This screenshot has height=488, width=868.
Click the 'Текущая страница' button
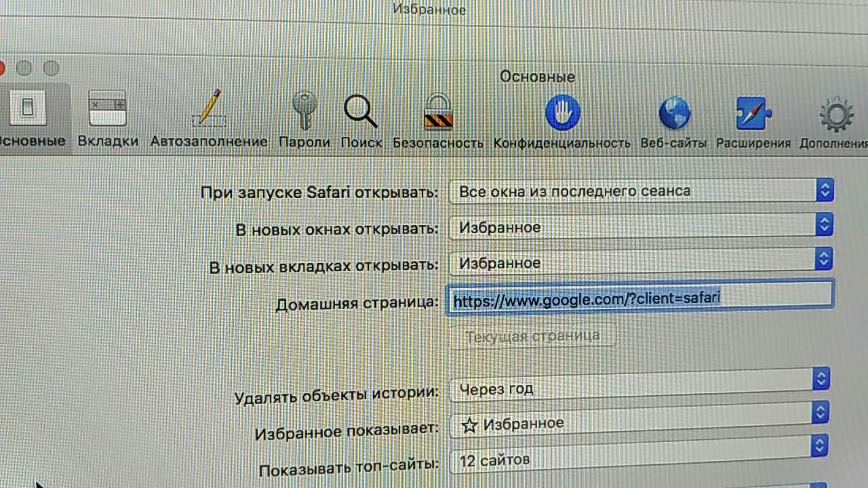click(532, 335)
